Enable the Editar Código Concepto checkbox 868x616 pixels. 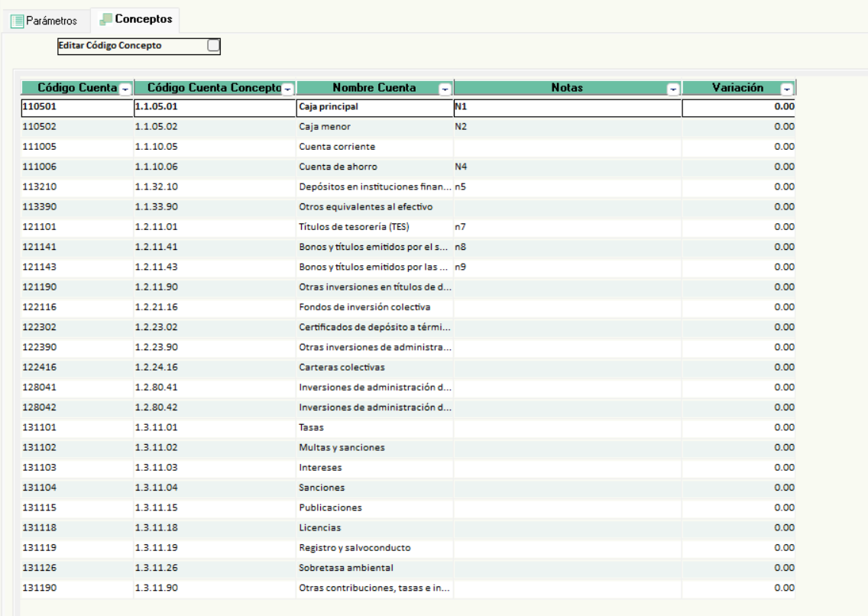pyautogui.click(x=214, y=46)
